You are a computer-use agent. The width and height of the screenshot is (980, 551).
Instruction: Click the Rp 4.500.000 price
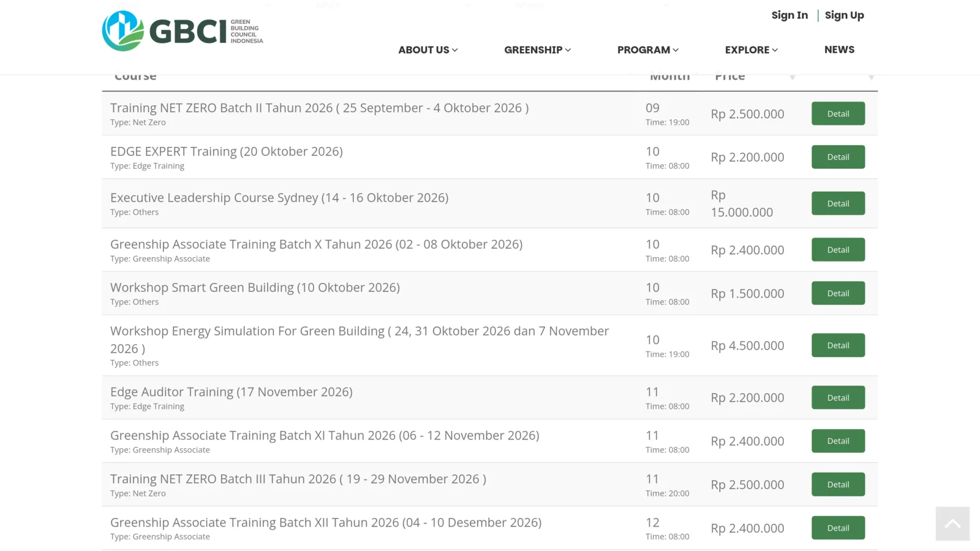(747, 345)
